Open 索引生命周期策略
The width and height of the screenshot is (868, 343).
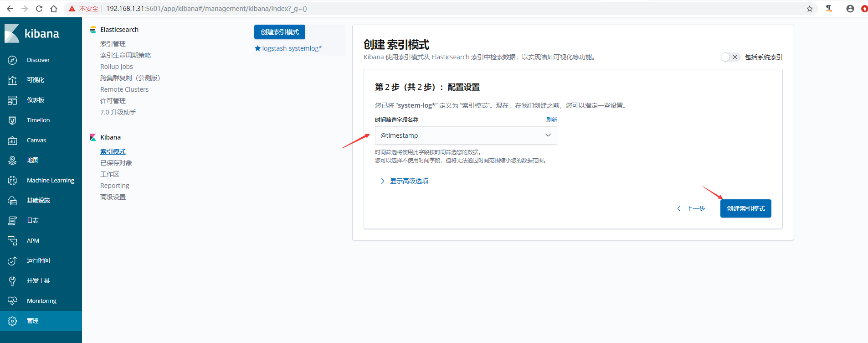126,55
